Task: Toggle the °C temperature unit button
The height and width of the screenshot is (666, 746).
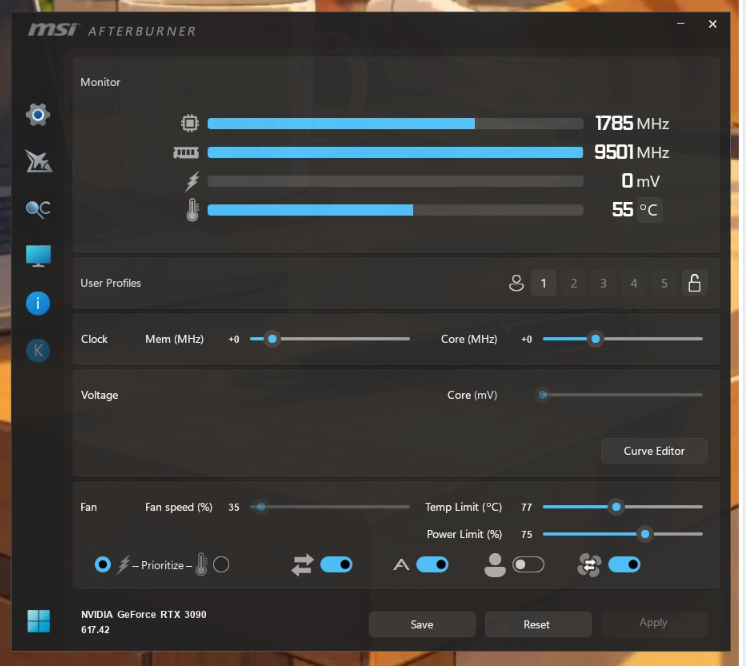Action: (x=648, y=210)
